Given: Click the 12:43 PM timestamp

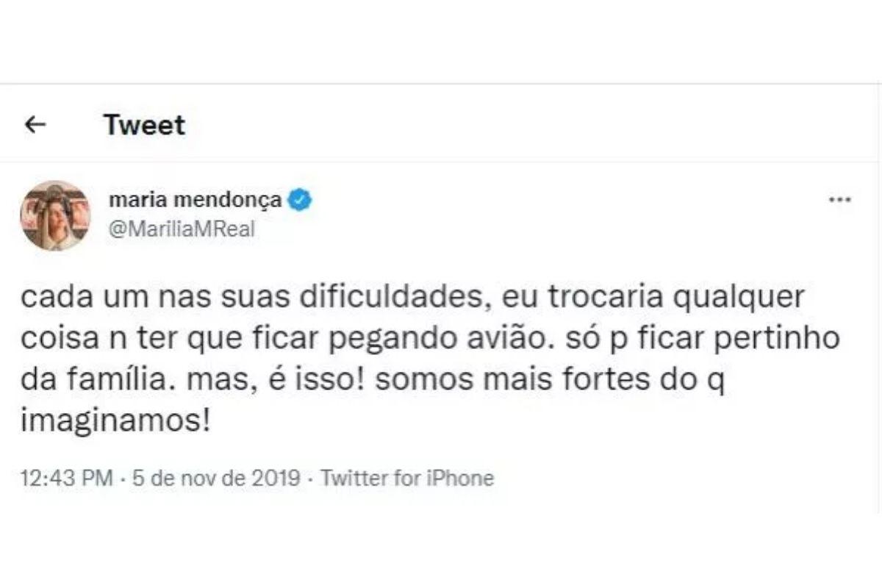Looking at the screenshot, I should tap(68, 478).
